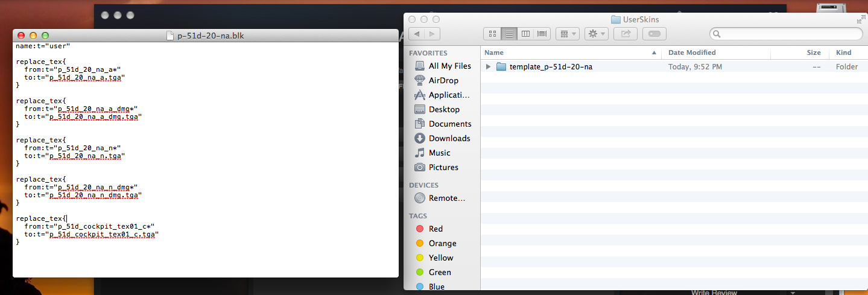This screenshot has width=868, height=295.
Task: Click the Today, 9:52 PM date cell
Action: pos(695,67)
